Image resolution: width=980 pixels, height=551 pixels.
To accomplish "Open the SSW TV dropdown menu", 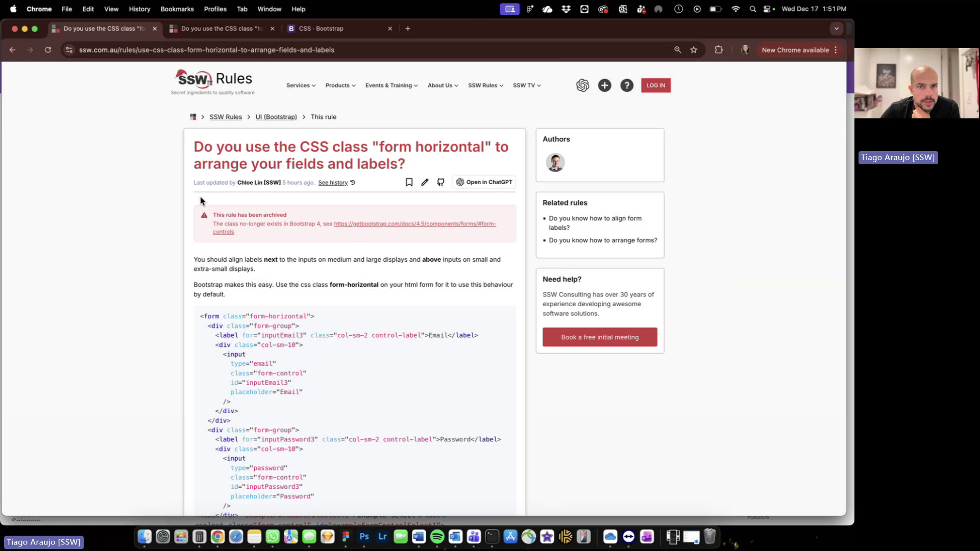I will click(527, 85).
